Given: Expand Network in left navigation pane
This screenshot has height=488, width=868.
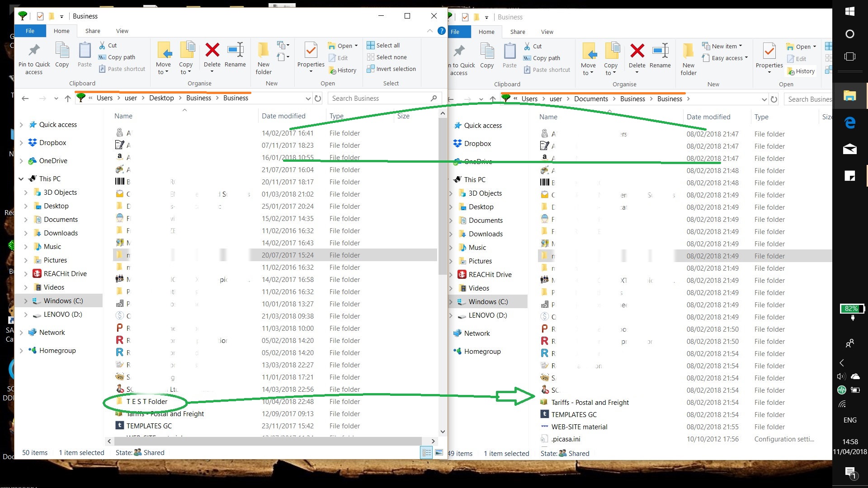Looking at the screenshot, I should (x=21, y=333).
